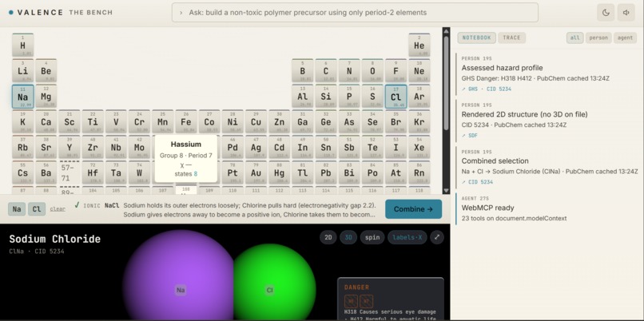Open CID 5234 link under Combined selection
This screenshot has width=644, height=321.
point(477,182)
